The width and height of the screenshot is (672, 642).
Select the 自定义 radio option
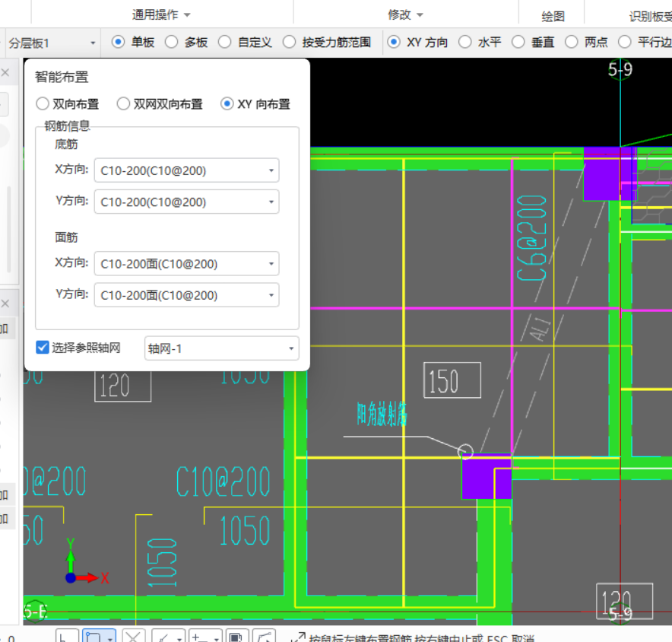pyautogui.click(x=224, y=42)
